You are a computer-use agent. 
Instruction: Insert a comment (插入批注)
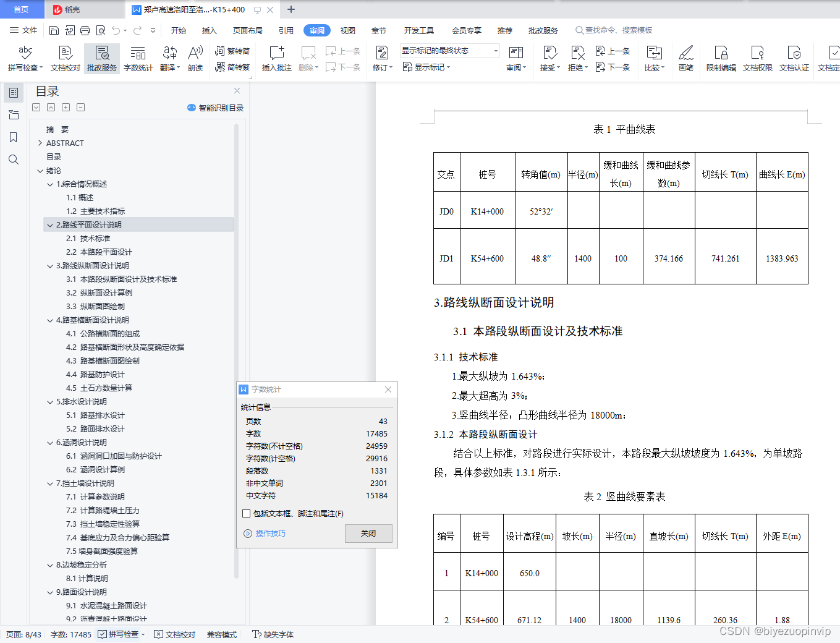pyautogui.click(x=277, y=59)
